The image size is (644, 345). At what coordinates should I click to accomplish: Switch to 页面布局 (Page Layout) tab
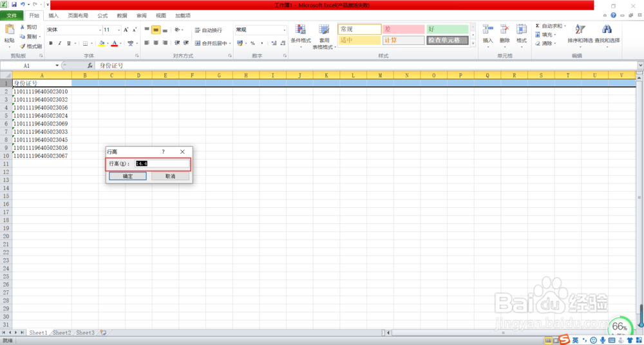coord(78,15)
